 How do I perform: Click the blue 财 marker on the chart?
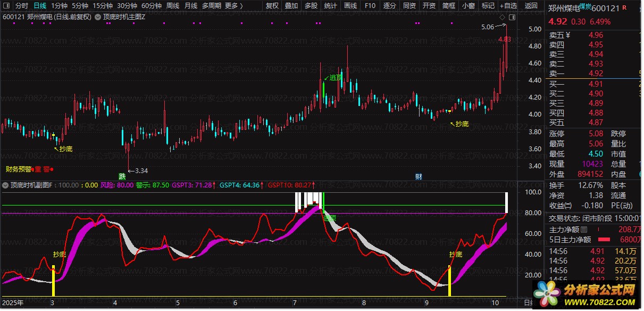click(x=419, y=176)
